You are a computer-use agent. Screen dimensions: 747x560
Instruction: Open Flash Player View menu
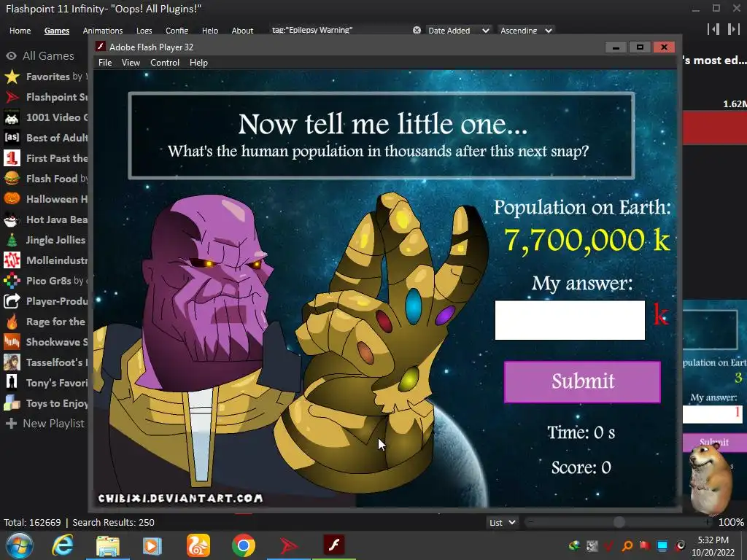point(131,63)
